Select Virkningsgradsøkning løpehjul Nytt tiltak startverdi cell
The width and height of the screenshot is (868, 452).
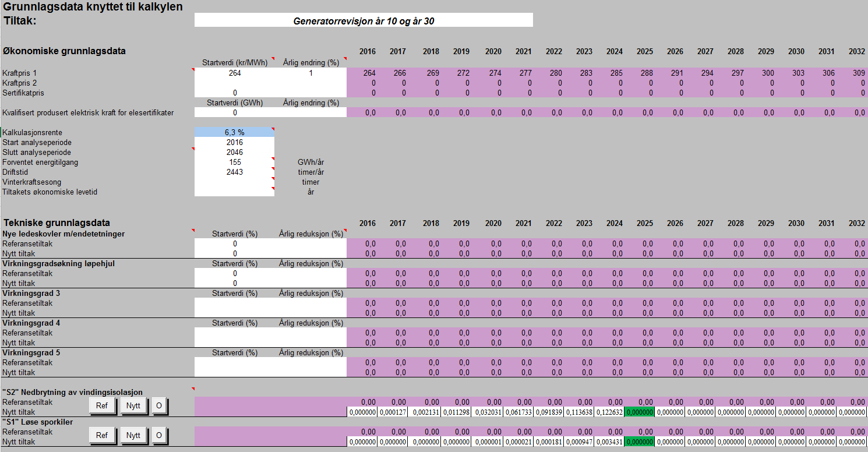tap(235, 283)
